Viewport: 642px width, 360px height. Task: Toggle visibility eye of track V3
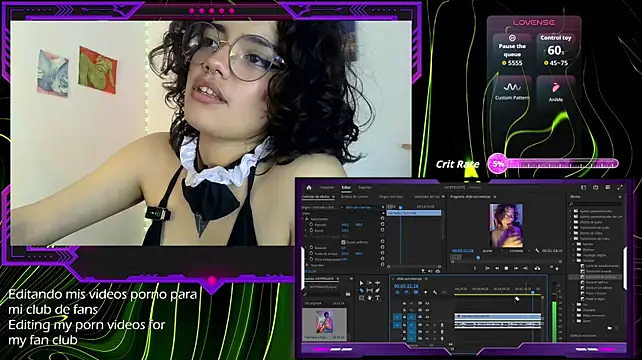point(427,303)
